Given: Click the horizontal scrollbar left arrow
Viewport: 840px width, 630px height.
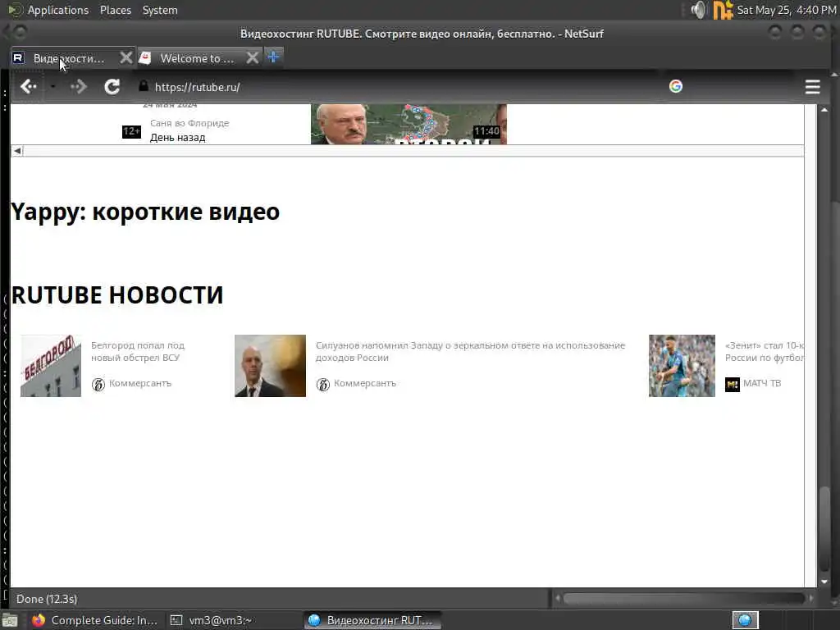Looking at the screenshot, I should click(x=558, y=598).
